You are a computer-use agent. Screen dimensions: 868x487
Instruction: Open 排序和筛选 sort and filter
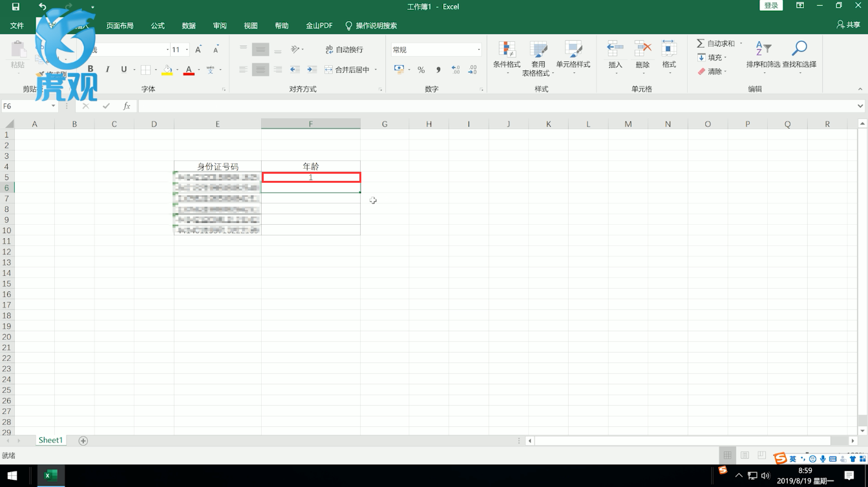click(763, 57)
